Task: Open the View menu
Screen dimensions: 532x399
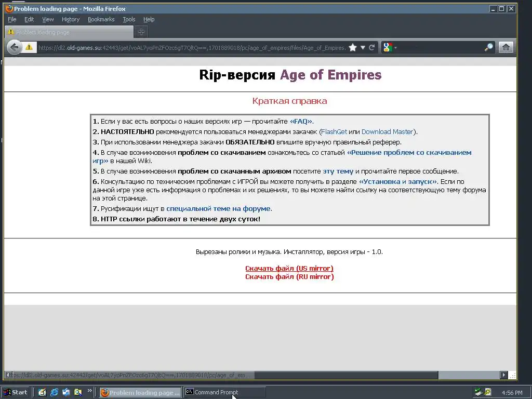Action: click(x=48, y=19)
